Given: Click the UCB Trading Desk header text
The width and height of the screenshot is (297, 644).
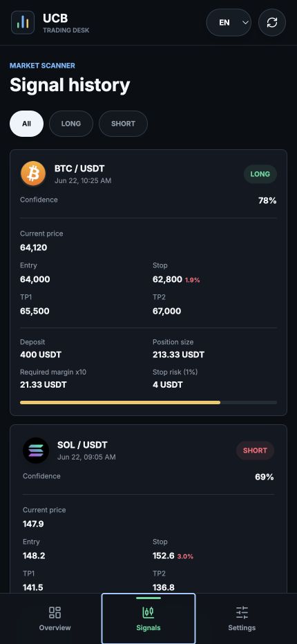Looking at the screenshot, I should [66, 23].
